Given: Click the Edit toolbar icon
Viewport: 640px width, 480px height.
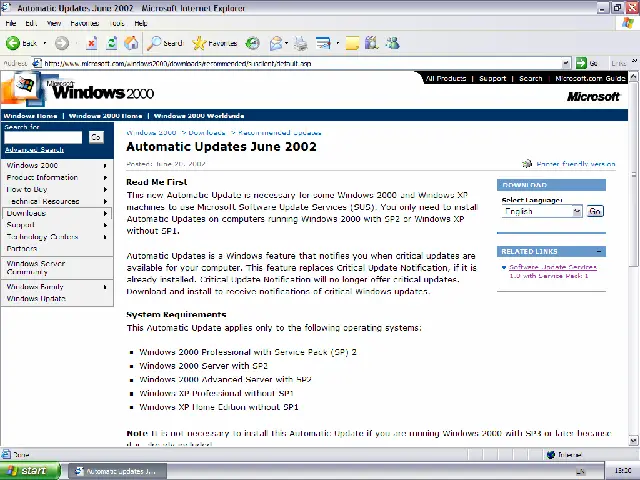Looking at the screenshot, I should tap(323, 43).
